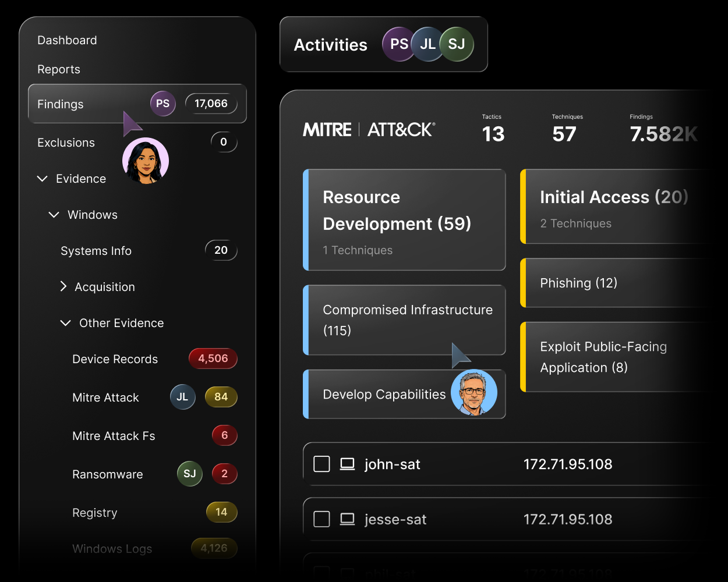Click the PS avatar in Activities
The width and height of the screenshot is (728, 582).
pyautogui.click(x=399, y=44)
